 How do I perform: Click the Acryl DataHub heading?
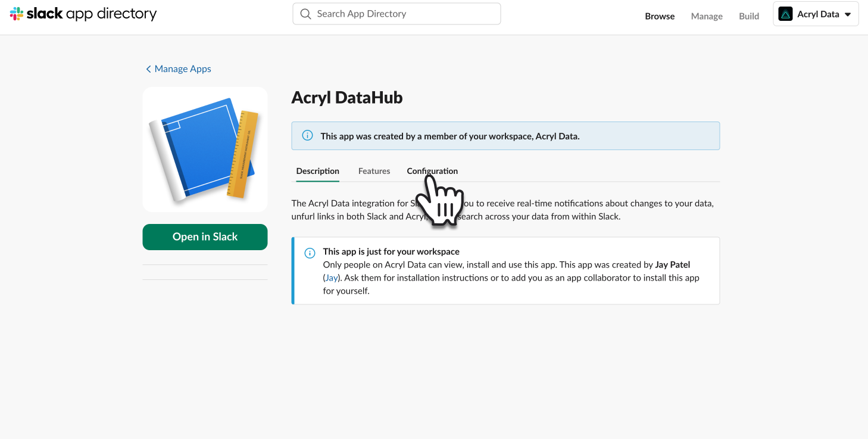[x=347, y=98]
